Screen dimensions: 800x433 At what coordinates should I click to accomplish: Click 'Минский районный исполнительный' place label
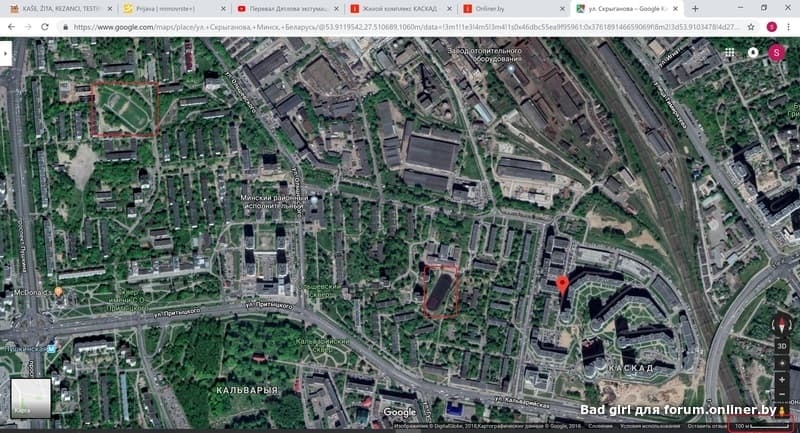[x=276, y=202]
